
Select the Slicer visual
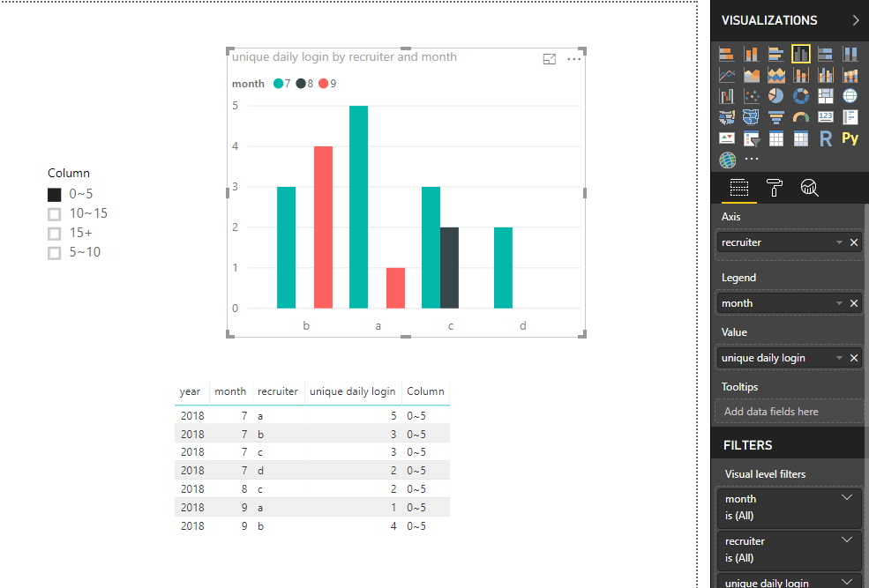pyautogui.click(x=752, y=138)
